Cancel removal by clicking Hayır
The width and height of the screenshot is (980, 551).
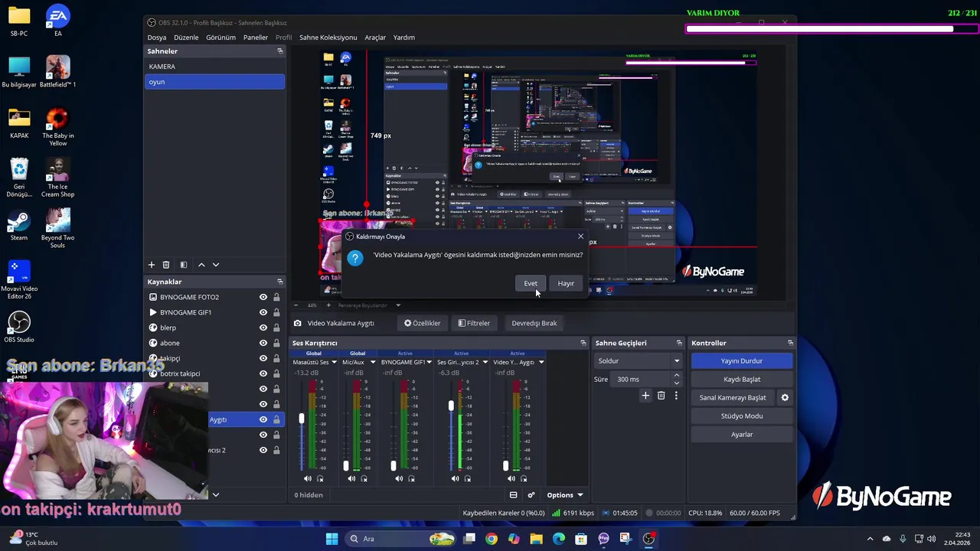coord(566,283)
